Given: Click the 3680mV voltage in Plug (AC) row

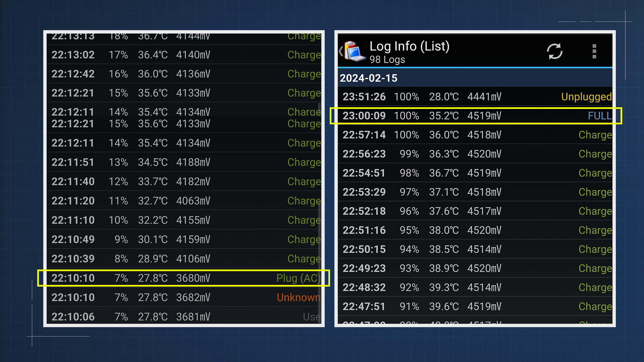Looking at the screenshot, I should [x=193, y=278].
